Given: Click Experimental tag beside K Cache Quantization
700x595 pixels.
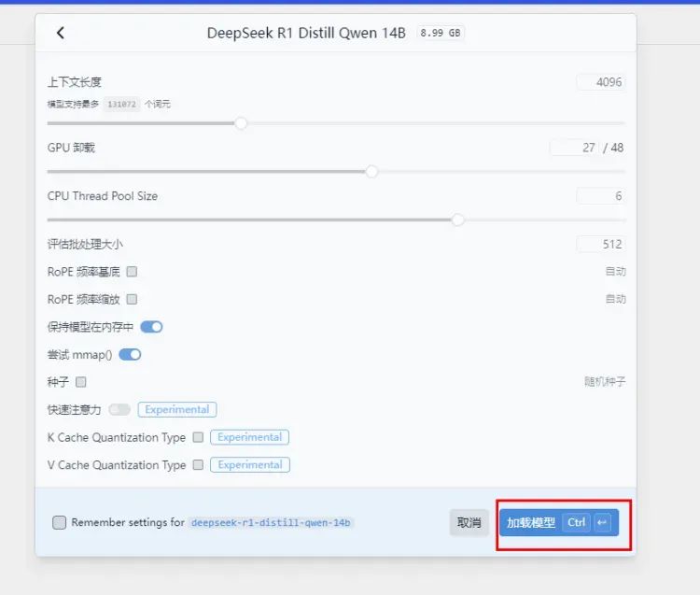Looking at the screenshot, I should click(249, 437).
